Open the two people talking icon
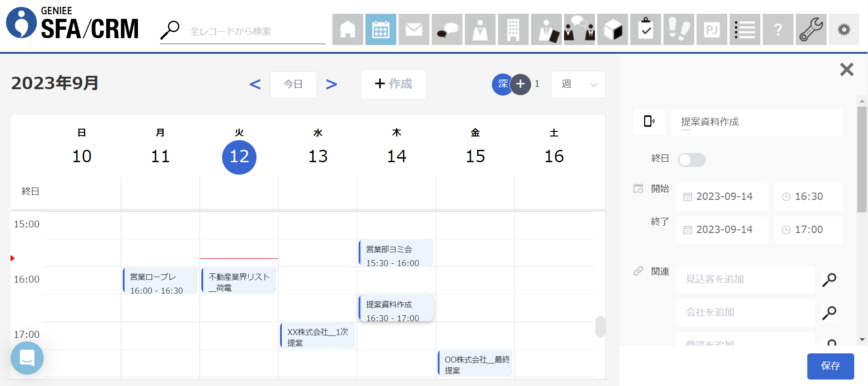The height and width of the screenshot is (386, 868). click(x=579, y=29)
